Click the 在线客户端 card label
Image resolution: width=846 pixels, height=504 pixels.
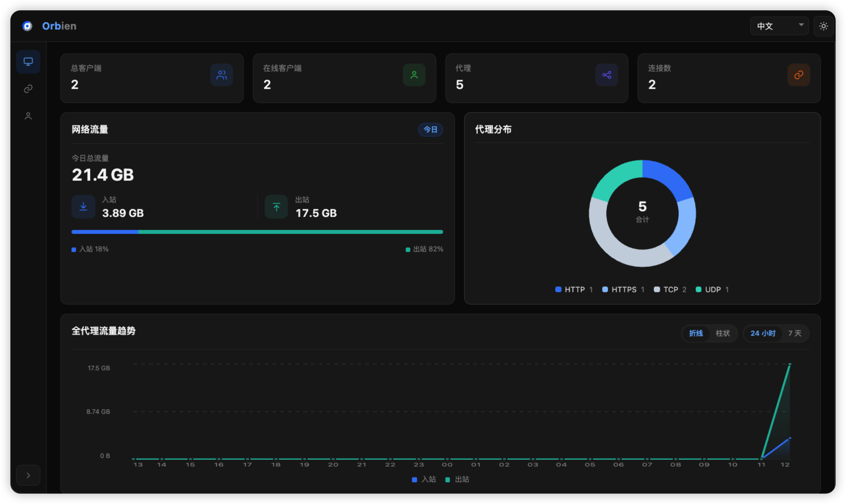coord(282,68)
